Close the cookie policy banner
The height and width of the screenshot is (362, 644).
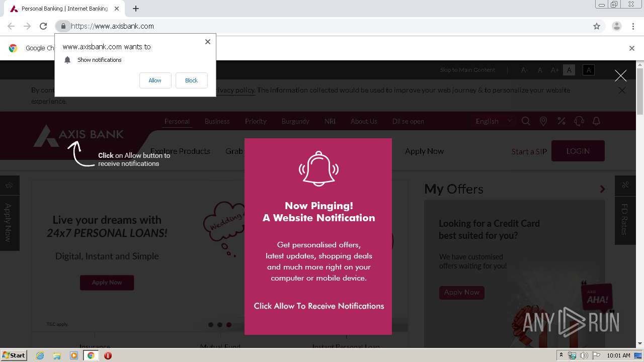tap(622, 90)
